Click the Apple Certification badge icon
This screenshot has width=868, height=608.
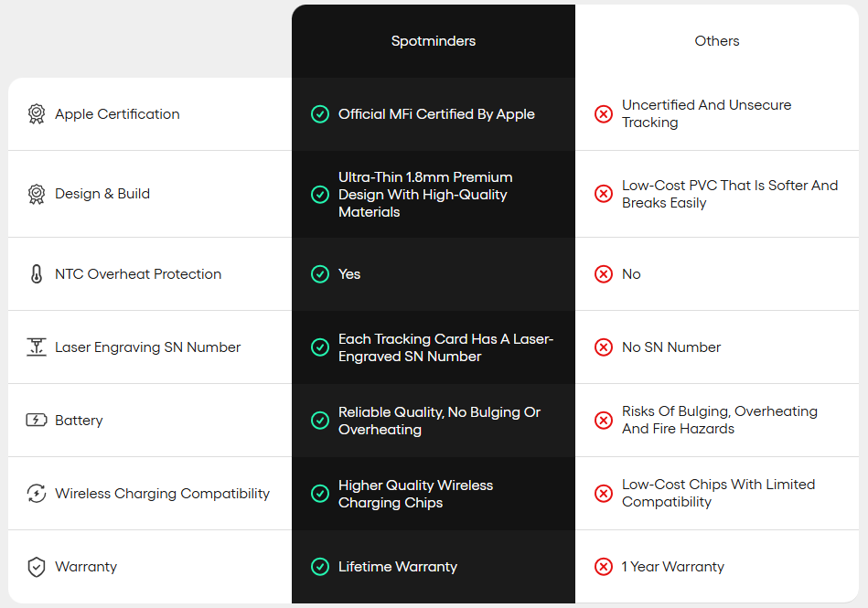click(x=37, y=114)
